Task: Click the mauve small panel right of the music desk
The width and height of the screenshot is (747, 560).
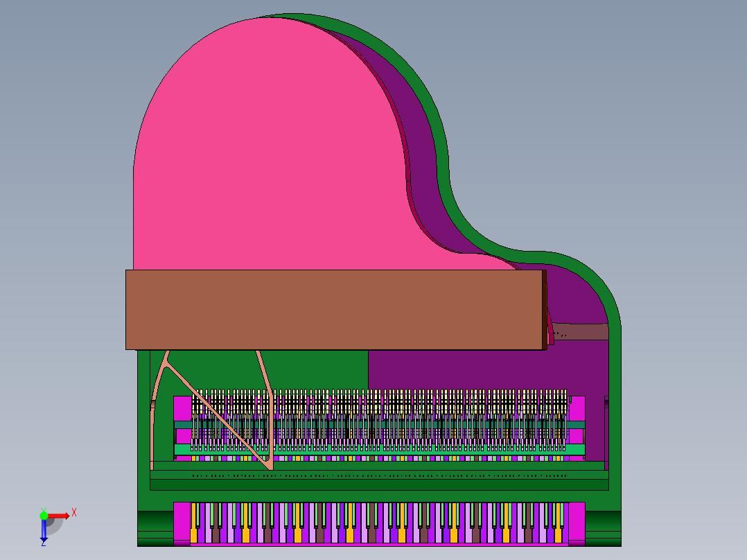Action: click(x=581, y=332)
